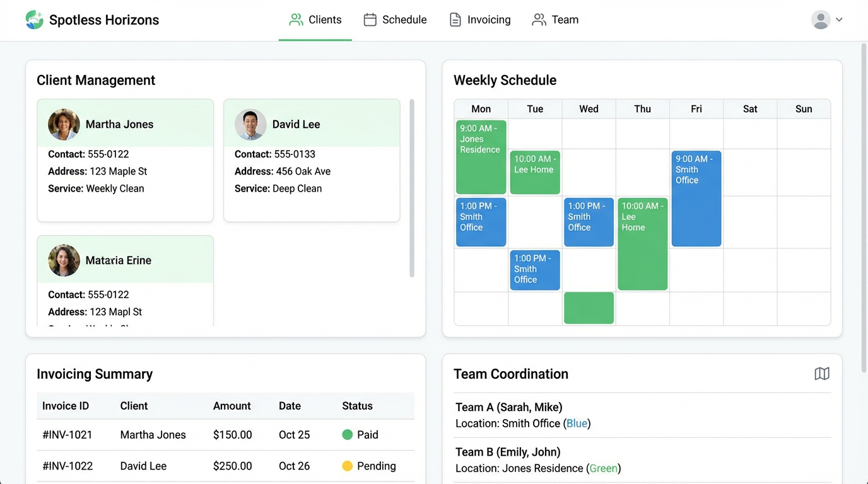Select the Monday 9:00 AM Jones Residence block

pyautogui.click(x=481, y=156)
